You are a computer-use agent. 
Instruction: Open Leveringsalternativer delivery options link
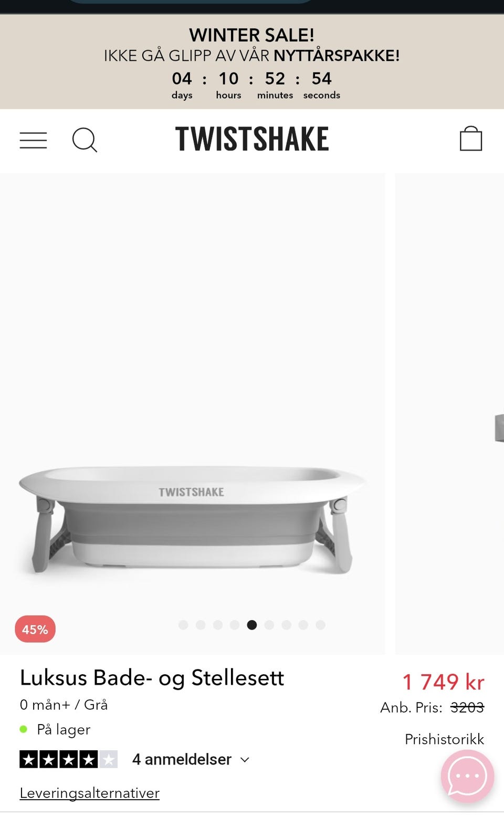(90, 793)
